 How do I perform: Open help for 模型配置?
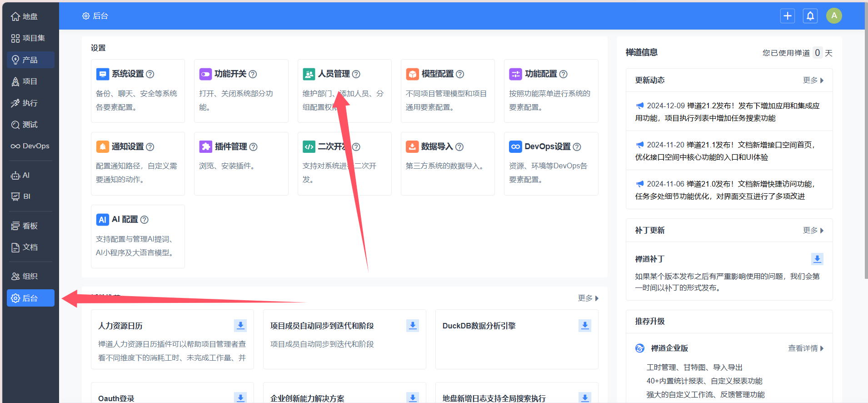(460, 74)
